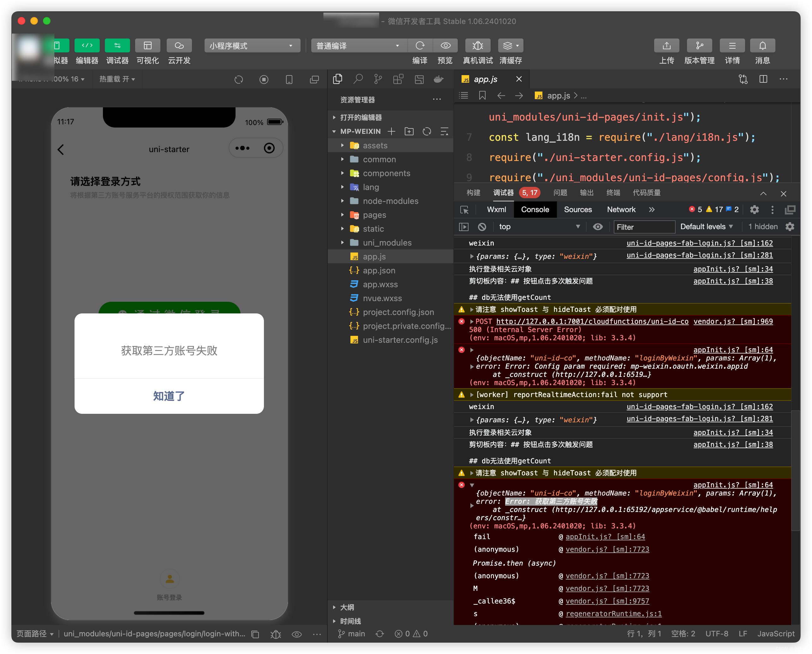Toggle the hot reload dropdown
The image size is (812, 654).
point(117,79)
